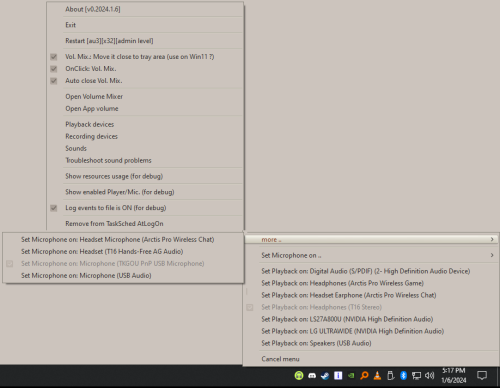The height and width of the screenshot is (388, 500).
Task: Toggle Auto close Vol. Mix. option
Action: (x=54, y=81)
